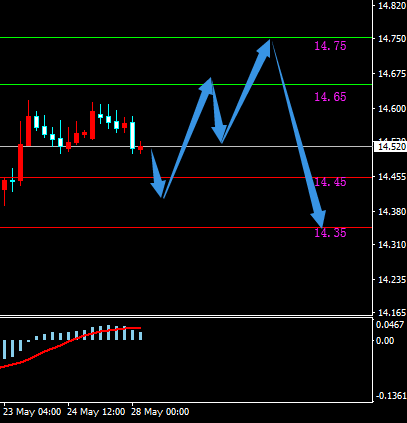Click the 23 May 04:00 time label
The height and width of the screenshot is (423, 407).
[32, 412]
